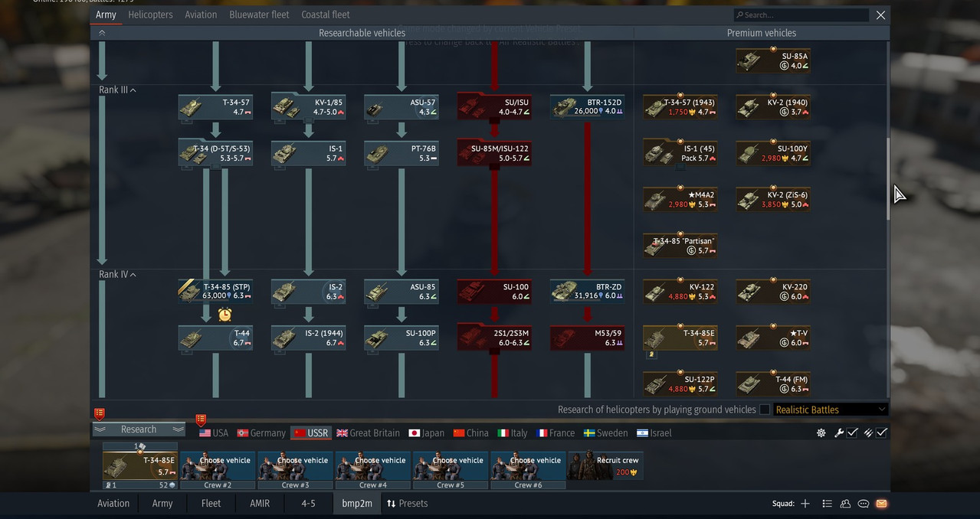Select the T-34-85 "Partisan" vehicle
980x519 pixels.
(x=680, y=246)
